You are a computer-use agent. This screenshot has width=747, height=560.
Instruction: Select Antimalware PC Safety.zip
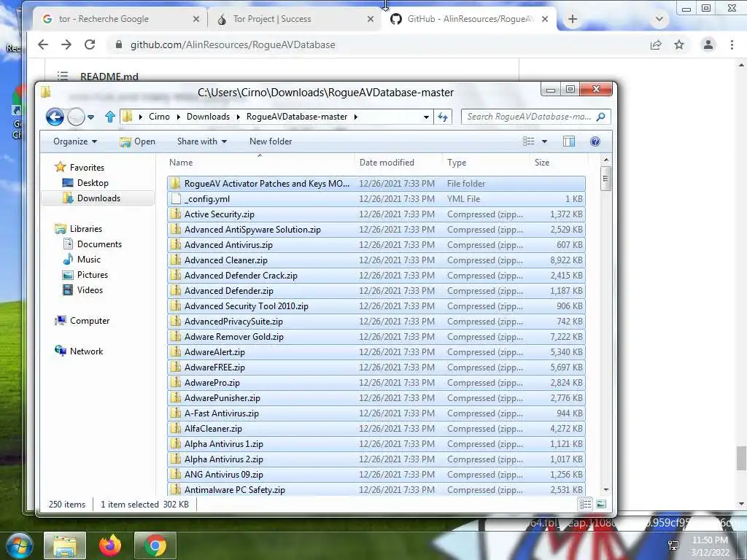tap(376, 489)
